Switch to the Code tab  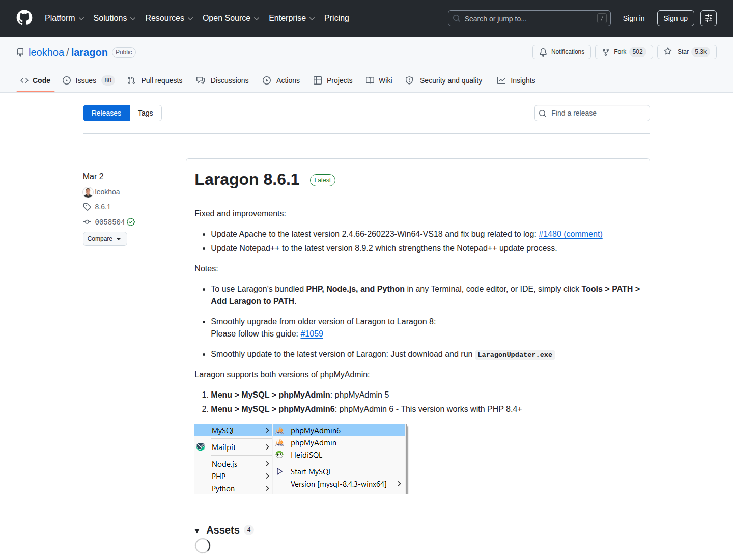(x=36, y=80)
